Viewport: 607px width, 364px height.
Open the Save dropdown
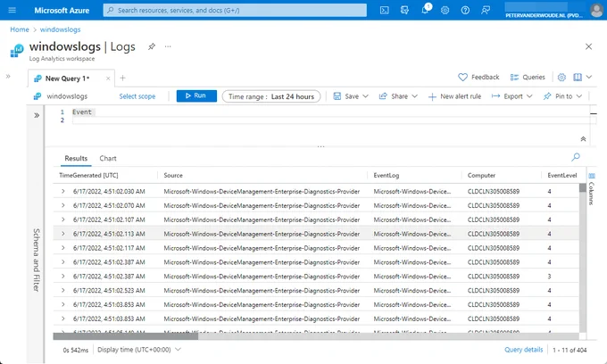click(351, 96)
